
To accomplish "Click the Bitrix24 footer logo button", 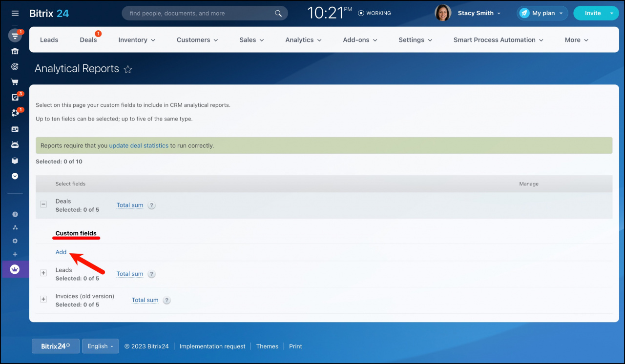I will [56, 346].
